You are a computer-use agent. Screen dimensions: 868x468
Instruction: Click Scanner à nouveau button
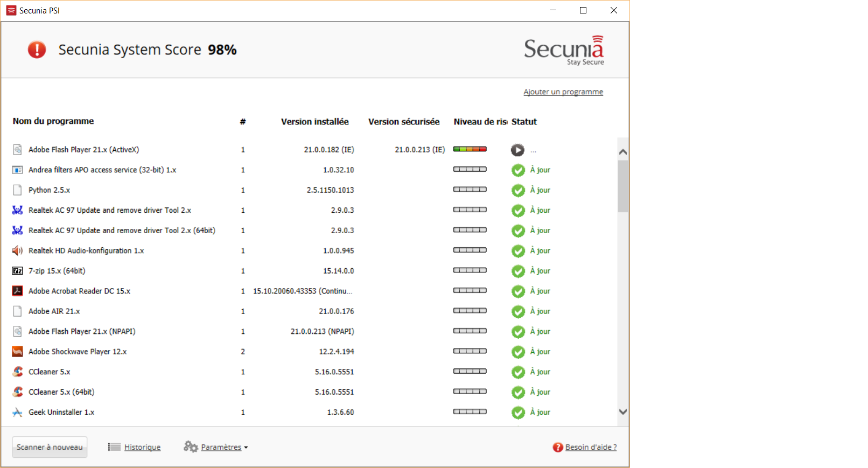click(50, 447)
